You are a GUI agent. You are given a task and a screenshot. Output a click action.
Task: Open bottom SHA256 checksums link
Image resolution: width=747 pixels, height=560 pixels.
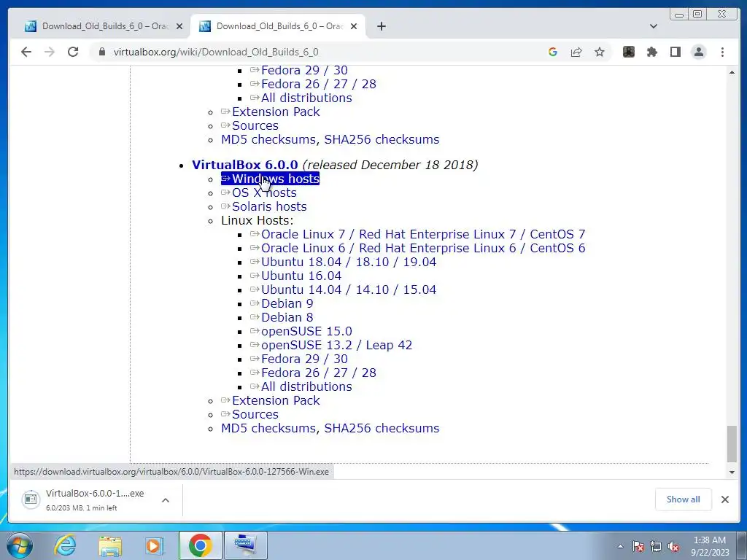[x=382, y=427]
